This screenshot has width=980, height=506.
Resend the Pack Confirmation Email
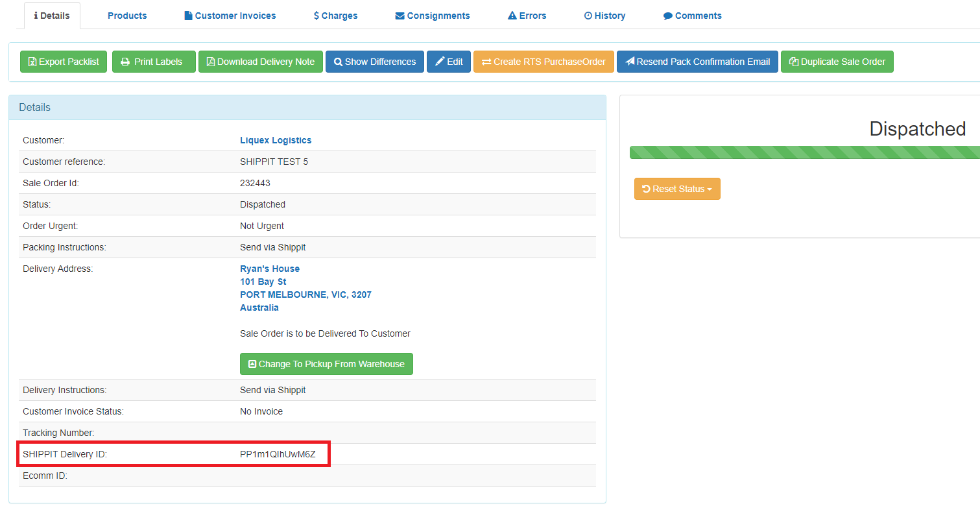(x=697, y=62)
